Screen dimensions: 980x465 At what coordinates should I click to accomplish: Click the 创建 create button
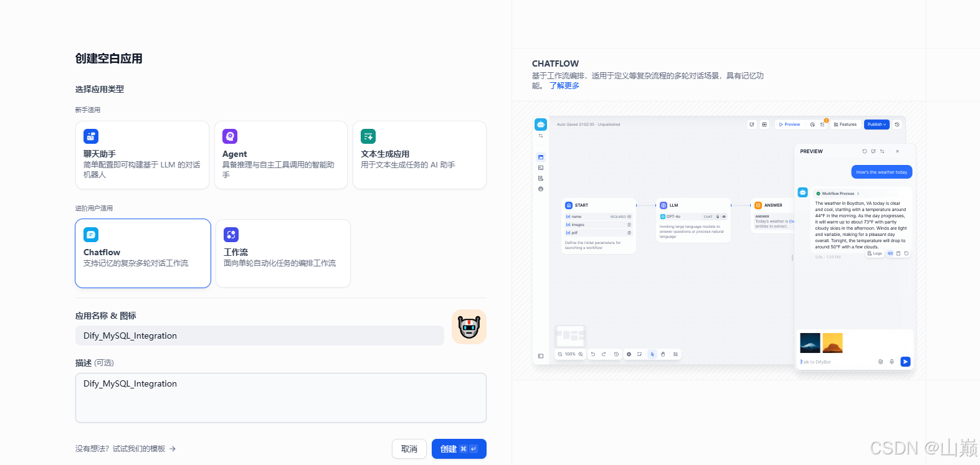point(459,449)
